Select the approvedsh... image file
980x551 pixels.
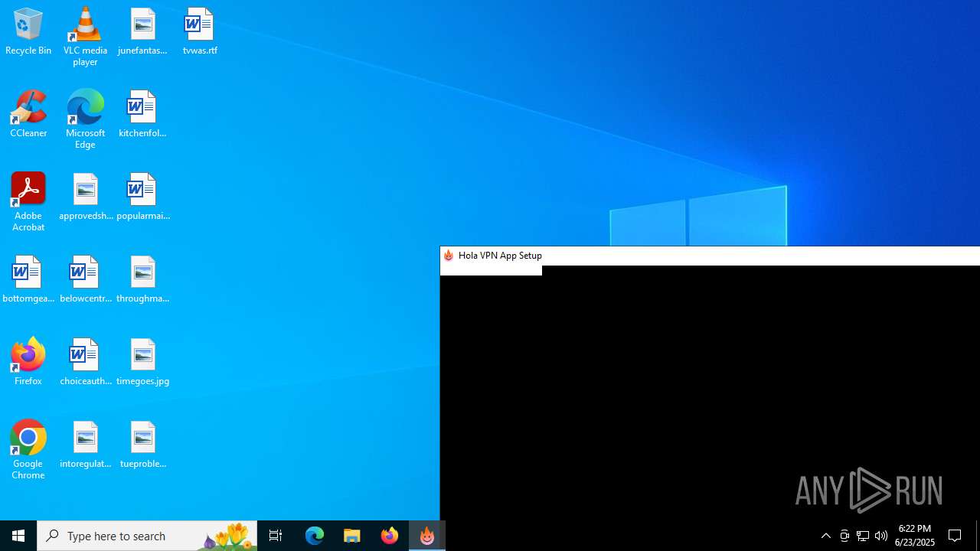[86, 197]
